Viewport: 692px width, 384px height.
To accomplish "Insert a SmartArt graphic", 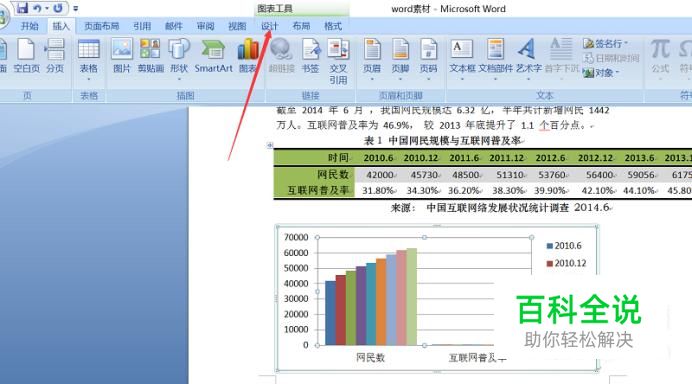I will click(x=213, y=56).
